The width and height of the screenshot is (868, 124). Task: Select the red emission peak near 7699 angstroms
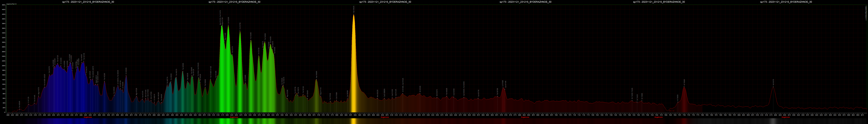[684, 100]
